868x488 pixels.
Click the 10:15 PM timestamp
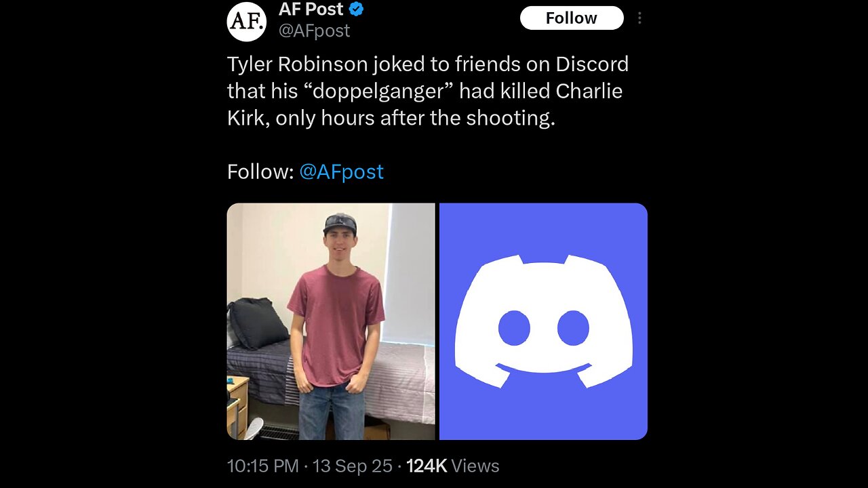tap(262, 466)
